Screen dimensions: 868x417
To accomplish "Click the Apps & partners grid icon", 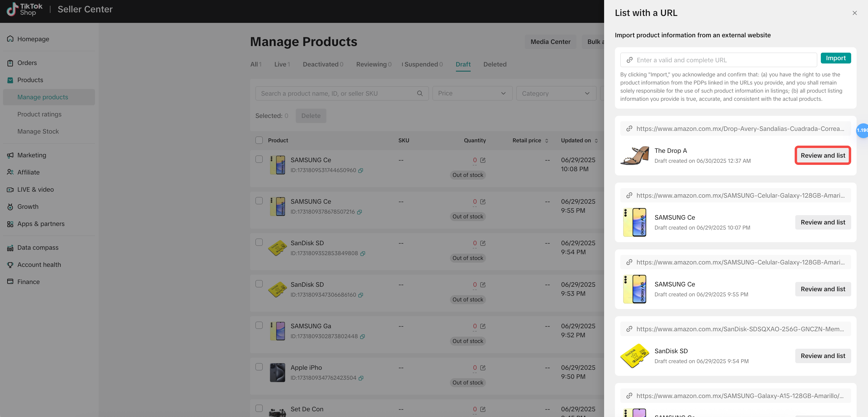I will 11,224.
